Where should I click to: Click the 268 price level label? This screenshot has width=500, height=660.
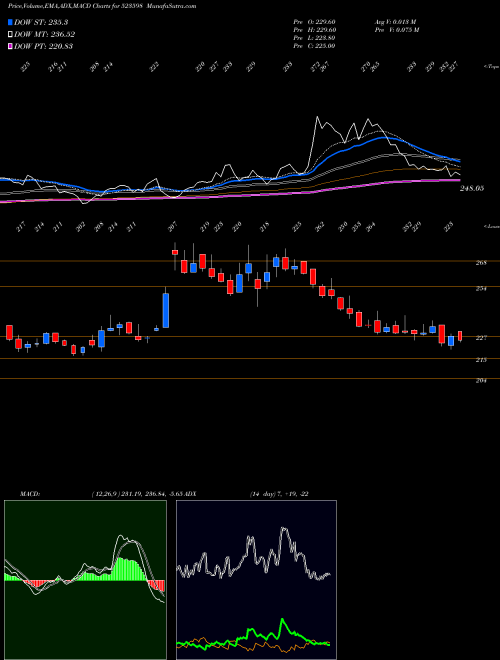pos(481,263)
